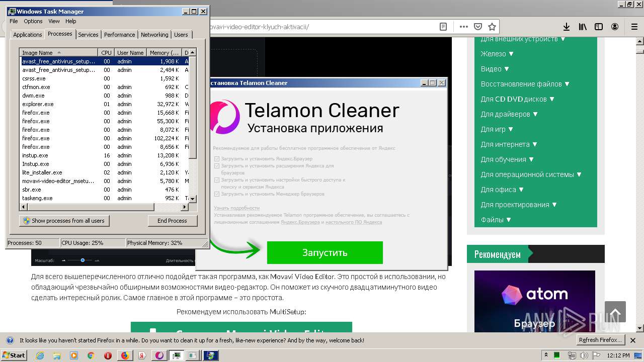Screen dimensions: 644x362
Task: Select lite_installer.exe process row
Action: [x=105, y=172]
